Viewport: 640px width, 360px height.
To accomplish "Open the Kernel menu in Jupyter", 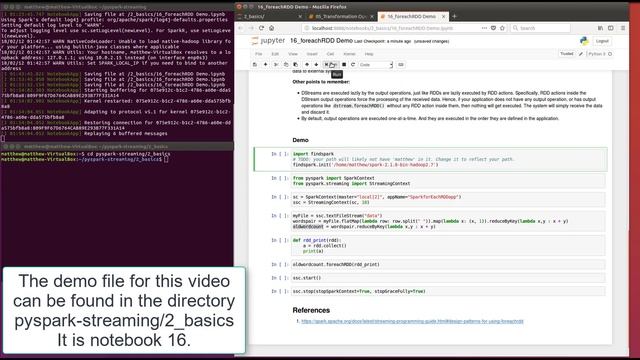I will pyautogui.click(x=349, y=54).
